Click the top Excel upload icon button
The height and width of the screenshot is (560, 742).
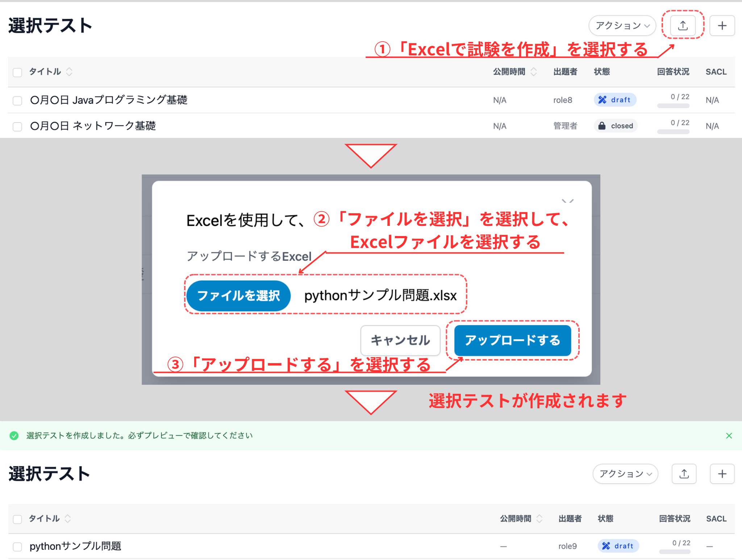(x=683, y=26)
